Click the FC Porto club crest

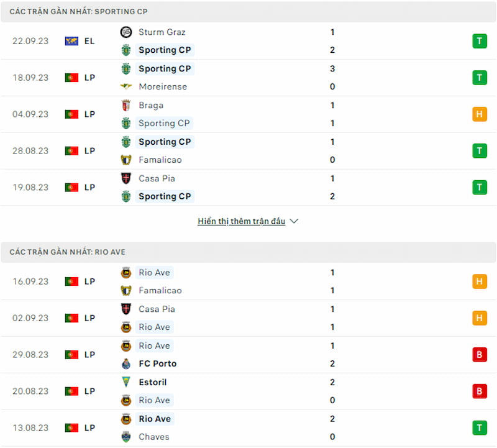(126, 363)
